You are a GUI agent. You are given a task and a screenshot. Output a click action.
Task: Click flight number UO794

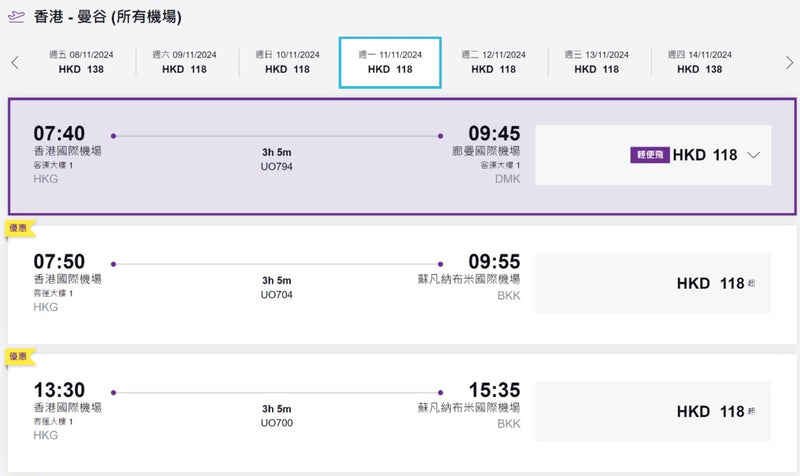276,166
